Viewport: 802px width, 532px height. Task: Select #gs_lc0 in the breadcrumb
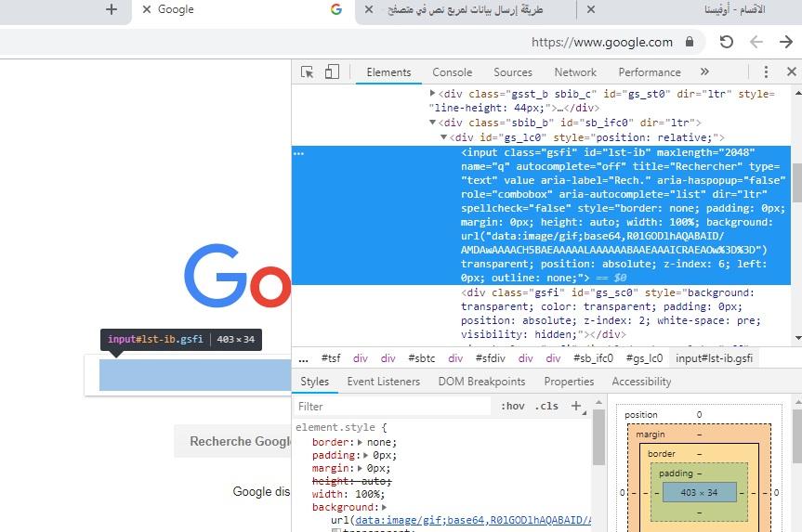644,358
